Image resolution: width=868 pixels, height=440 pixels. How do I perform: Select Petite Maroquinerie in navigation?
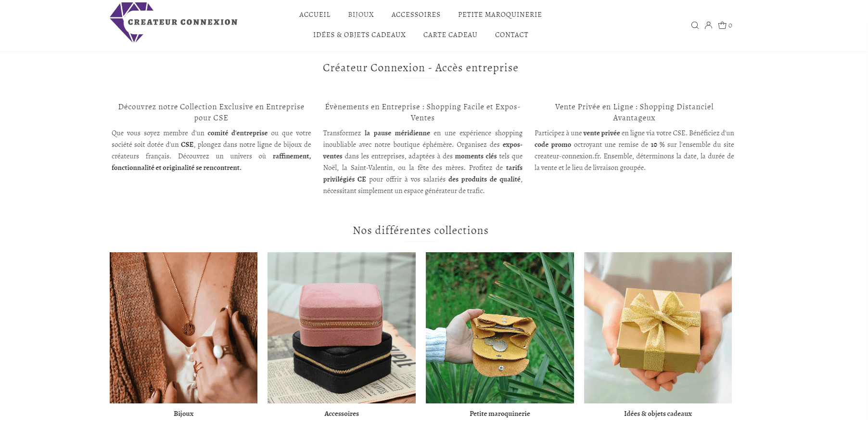pos(500,15)
